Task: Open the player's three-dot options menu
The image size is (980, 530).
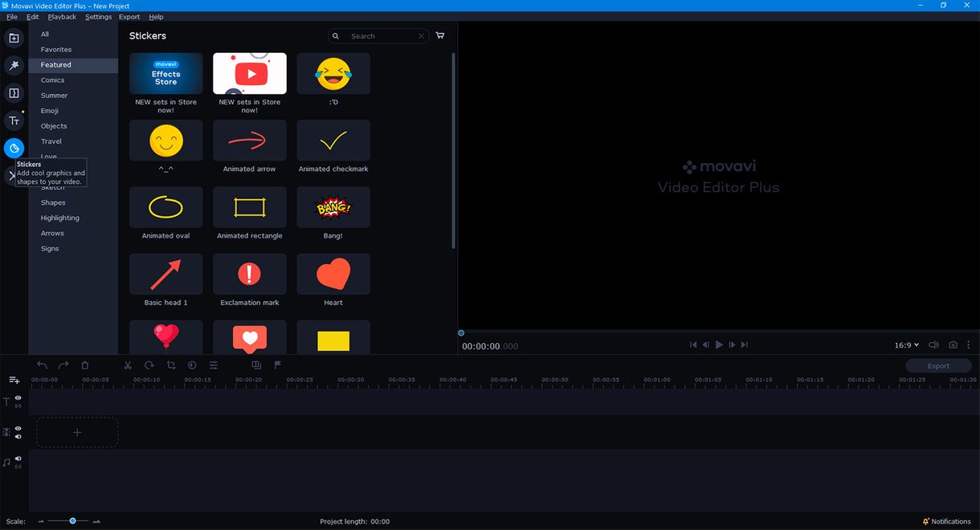Action: 970,344
